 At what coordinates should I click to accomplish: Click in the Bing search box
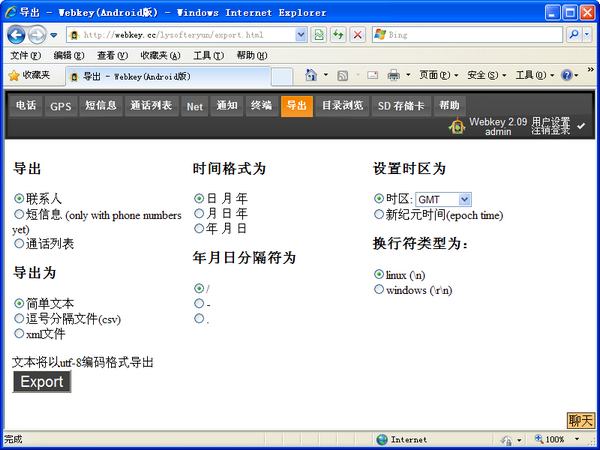pyautogui.click(x=470, y=34)
